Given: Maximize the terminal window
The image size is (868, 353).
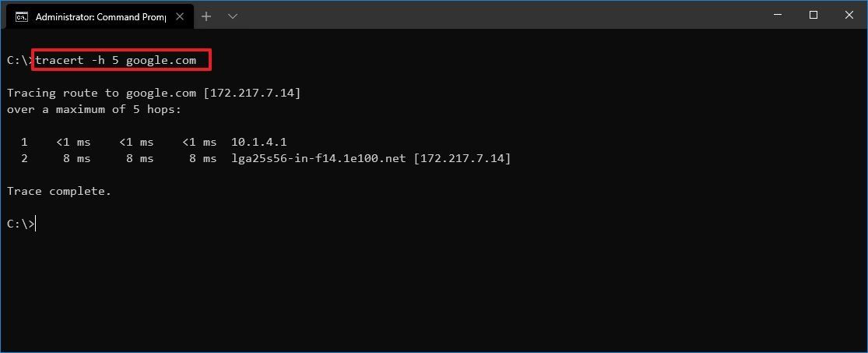Looking at the screenshot, I should 814,16.
